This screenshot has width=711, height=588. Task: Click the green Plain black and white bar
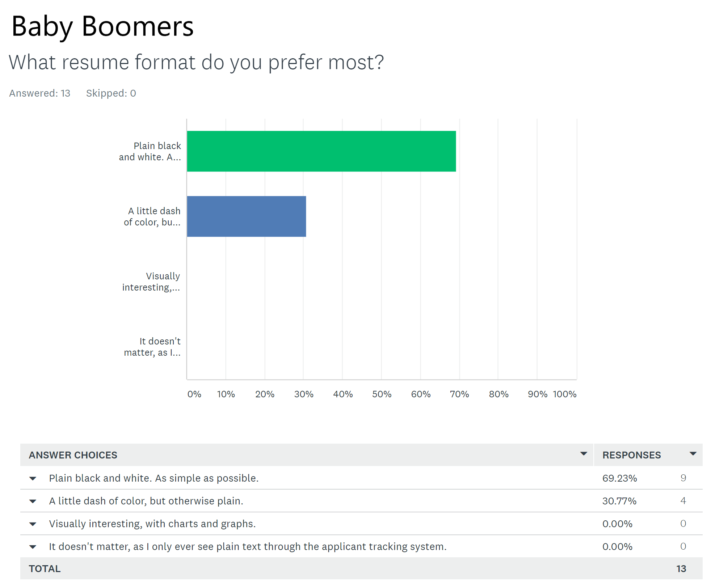tap(321, 151)
